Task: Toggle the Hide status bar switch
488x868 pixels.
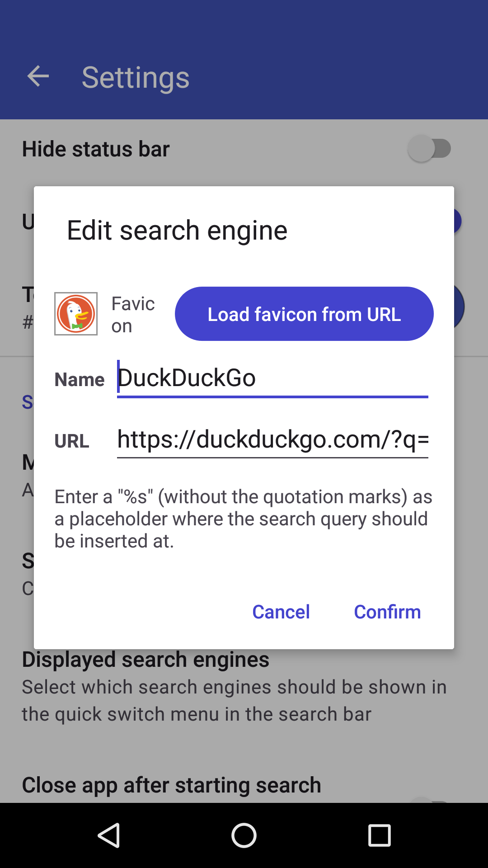Action: point(429,149)
